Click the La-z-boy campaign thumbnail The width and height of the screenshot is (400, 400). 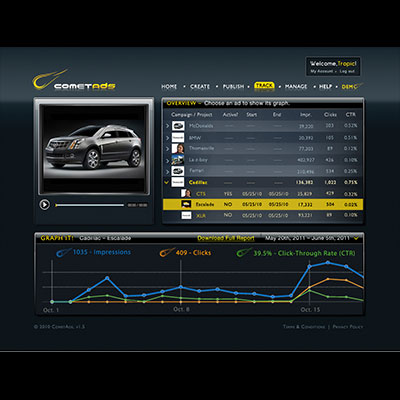point(178,160)
